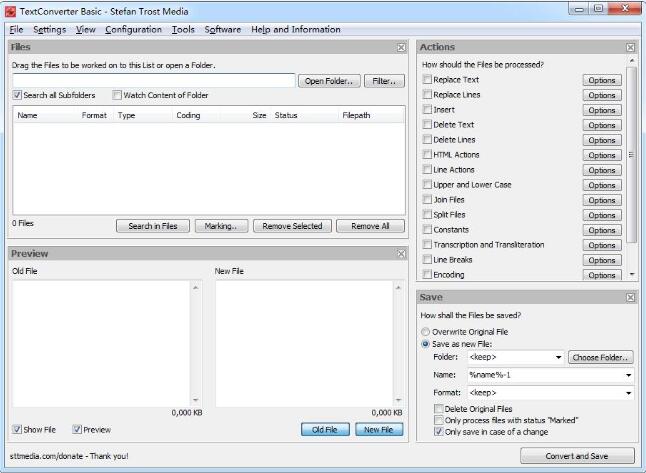This screenshot has width=646, height=473.
Task: Uncheck the Show File checkbox
Action: coord(17,429)
